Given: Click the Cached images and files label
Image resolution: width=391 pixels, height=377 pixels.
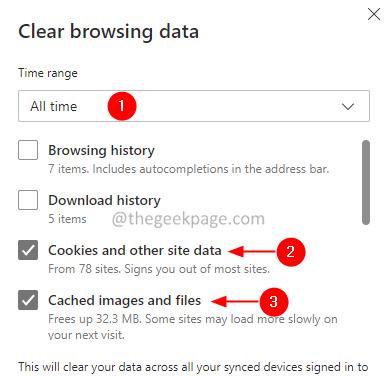Looking at the screenshot, I should [x=125, y=300].
